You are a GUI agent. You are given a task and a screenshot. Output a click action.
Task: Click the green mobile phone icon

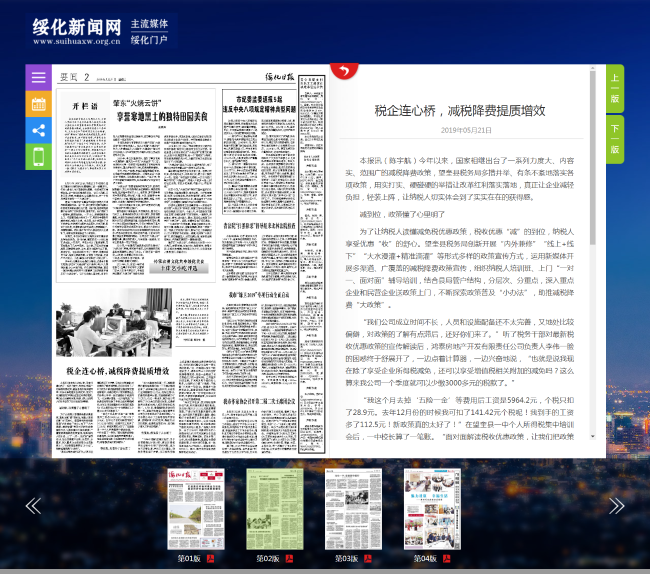[x=38, y=156]
